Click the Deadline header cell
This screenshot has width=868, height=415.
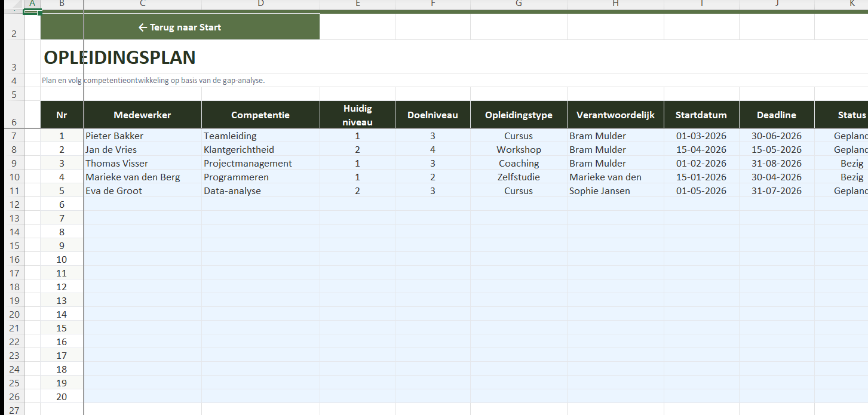[x=777, y=115]
